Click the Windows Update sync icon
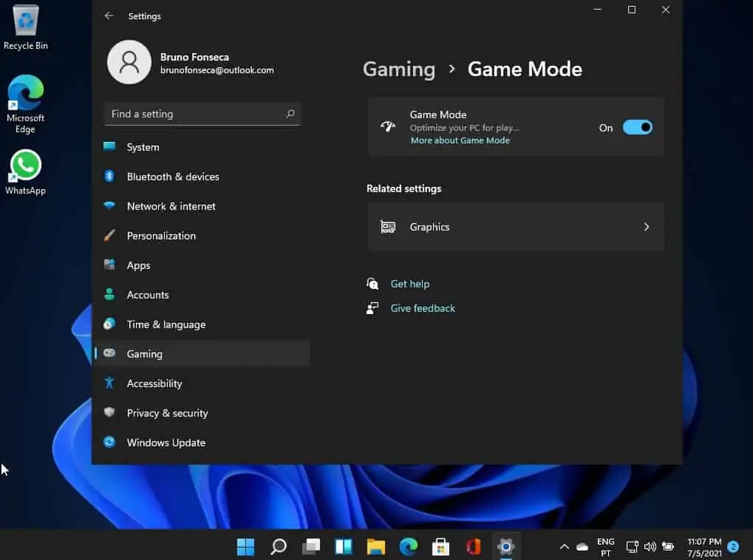 pyautogui.click(x=109, y=443)
